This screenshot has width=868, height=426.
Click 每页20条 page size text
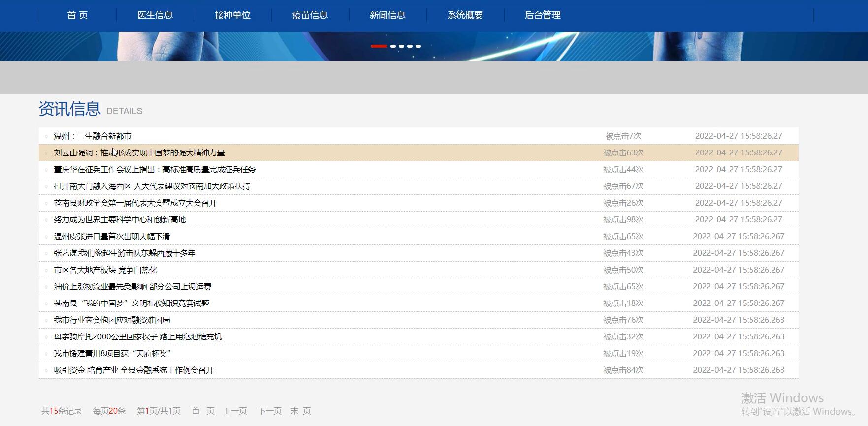coord(109,411)
